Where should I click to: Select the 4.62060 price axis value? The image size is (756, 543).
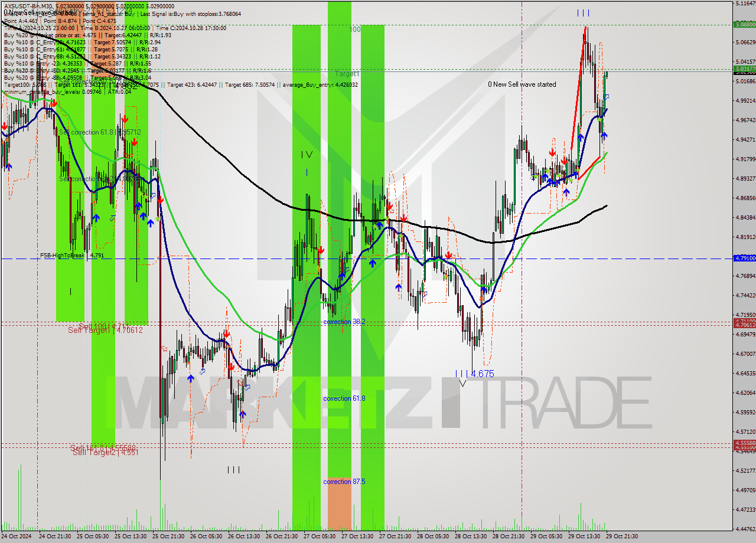[745, 392]
